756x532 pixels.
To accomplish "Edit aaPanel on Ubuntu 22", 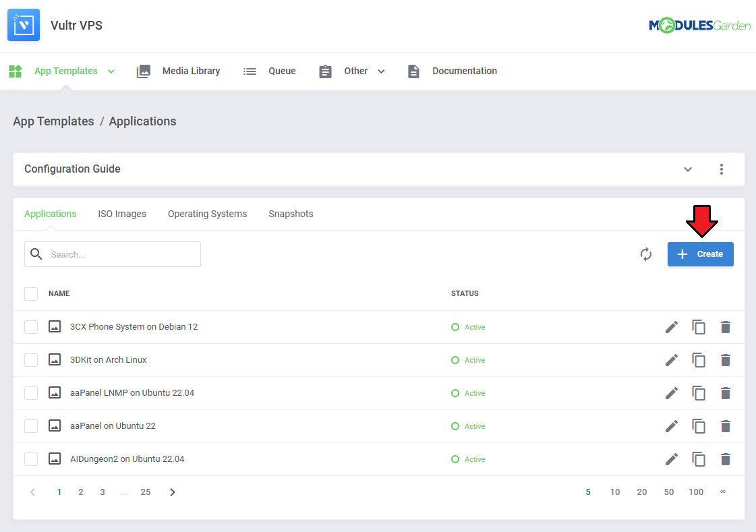I will [x=672, y=426].
